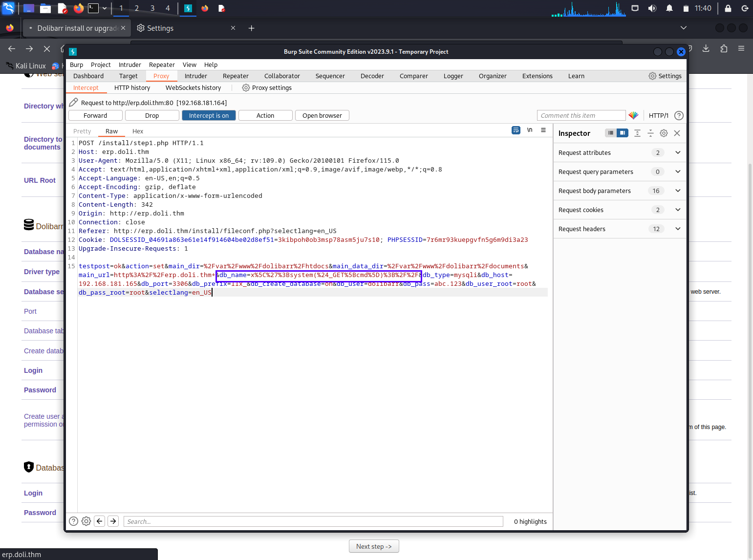Screen dimensions: 753x560
Task: Open terminal dropdown arrow in panel
Action: (105, 8)
